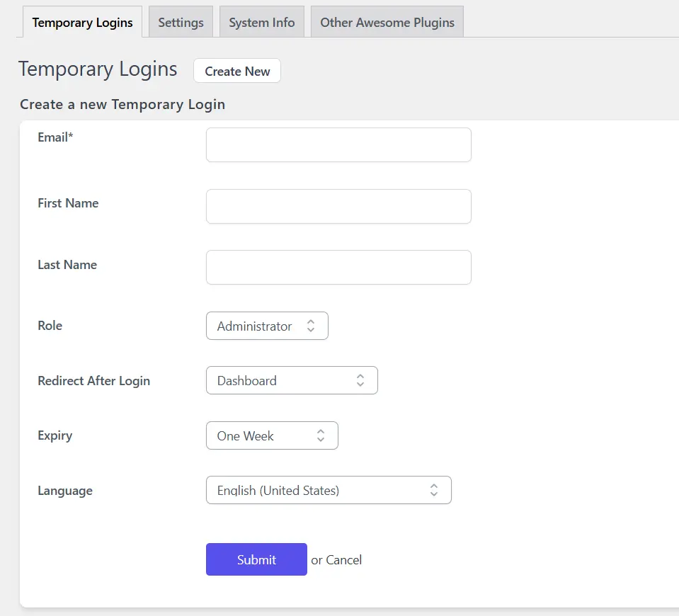Select the Last Name text box

pyautogui.click(x=338, y=268)
